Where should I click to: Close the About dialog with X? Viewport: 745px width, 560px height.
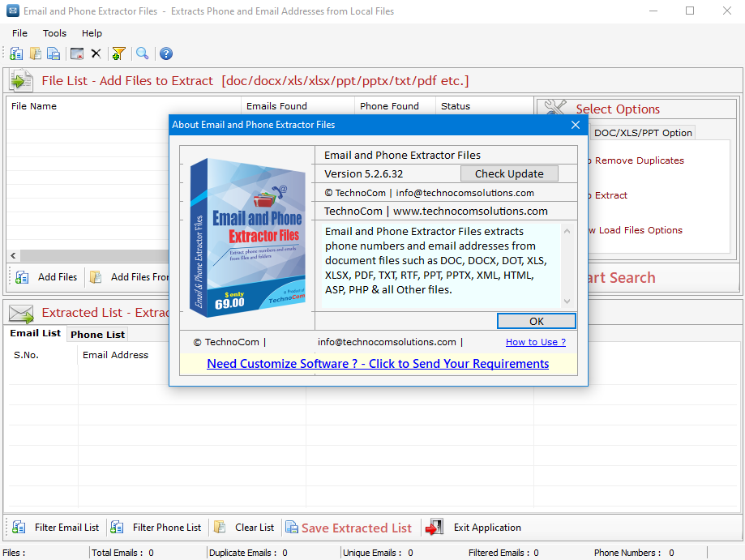576,125
